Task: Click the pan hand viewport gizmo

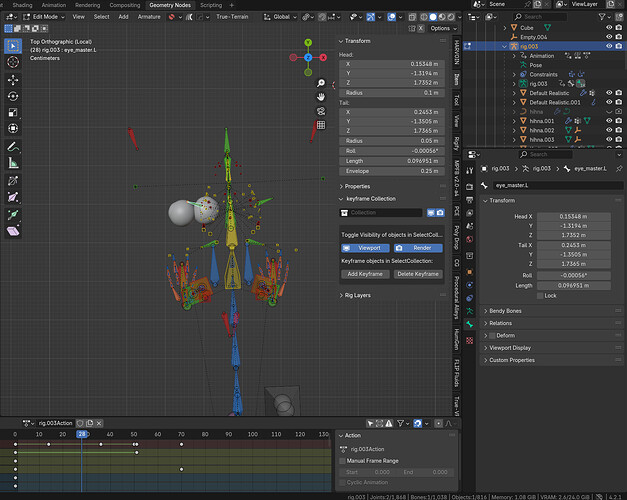Action: (321, 97)
